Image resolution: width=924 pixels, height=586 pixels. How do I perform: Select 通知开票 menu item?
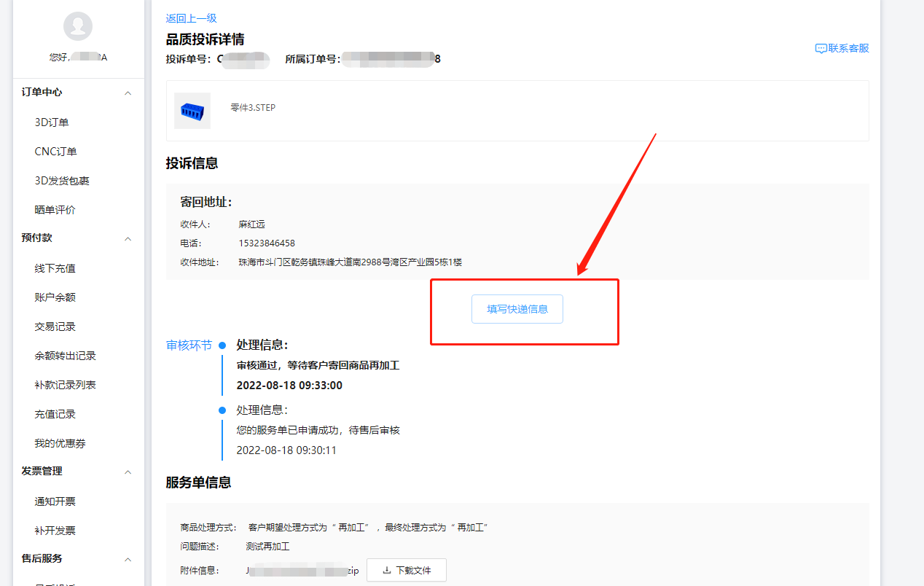point(55,501)
